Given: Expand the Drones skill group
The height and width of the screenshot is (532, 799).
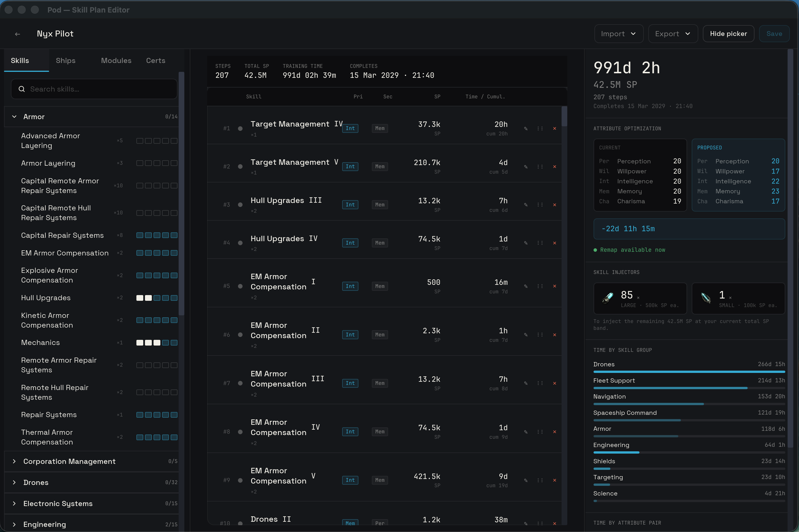Looking at the screenshot, I should pos(91,482).
